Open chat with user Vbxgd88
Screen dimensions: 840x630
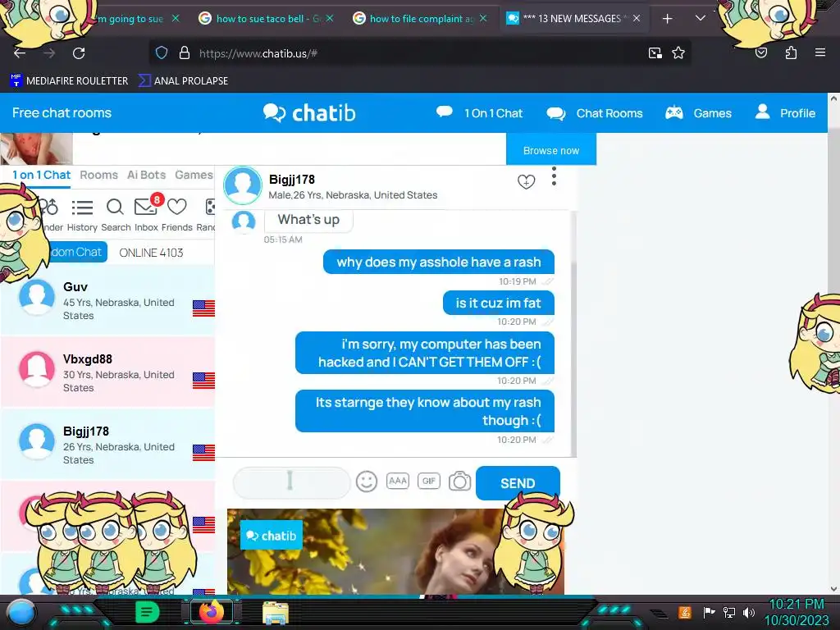[x=107, y=372]
